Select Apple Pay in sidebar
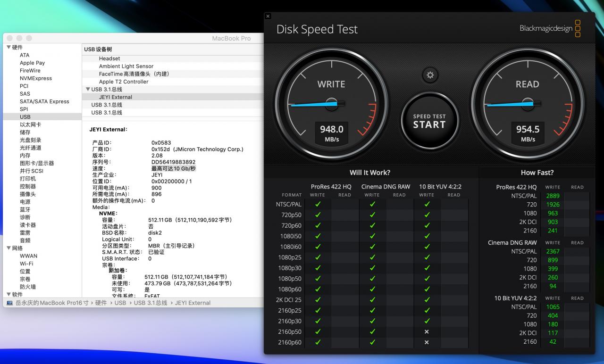Screen dimensions: 604x364 (x=32, y=63)
